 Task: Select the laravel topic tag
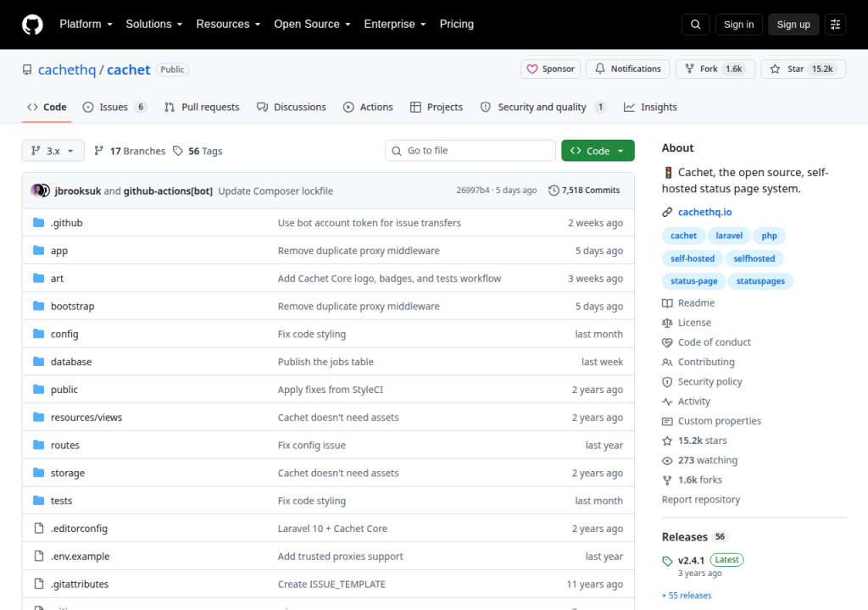[729, 236]
